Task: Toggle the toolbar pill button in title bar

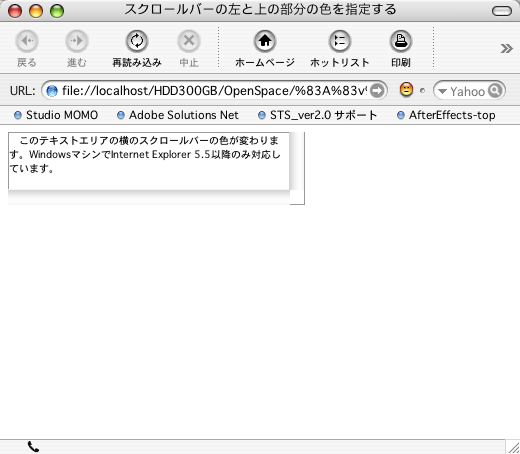Action: [x=502, y=11]
